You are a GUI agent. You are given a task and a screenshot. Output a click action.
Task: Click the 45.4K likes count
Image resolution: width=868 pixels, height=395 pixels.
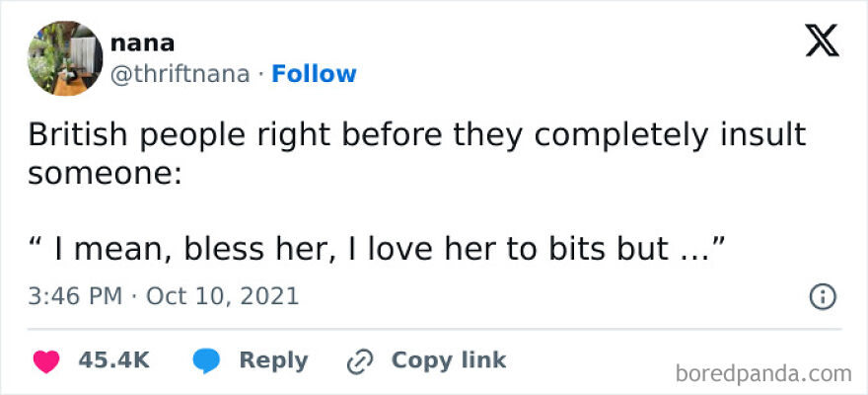click(113, 361)
